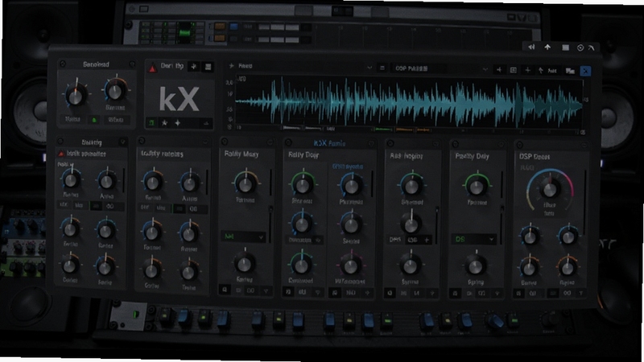
Task: Click the red triangle icon in the Basitig panel
Action: pyautogui.click(x=61, y=154)
